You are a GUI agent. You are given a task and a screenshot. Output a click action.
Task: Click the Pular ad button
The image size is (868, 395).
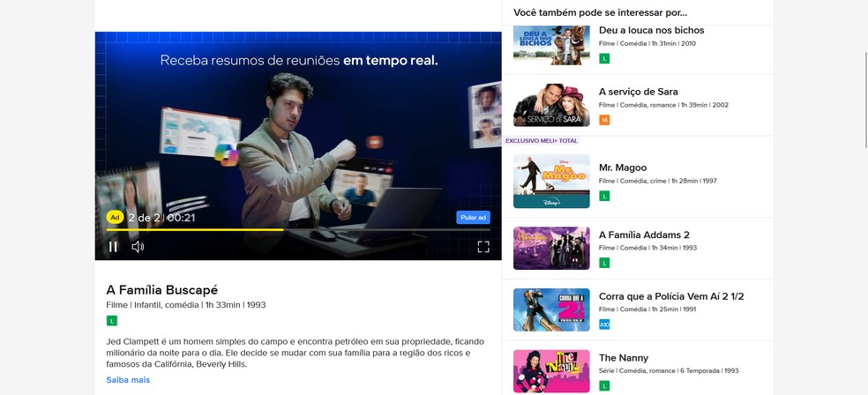[474, 218]
